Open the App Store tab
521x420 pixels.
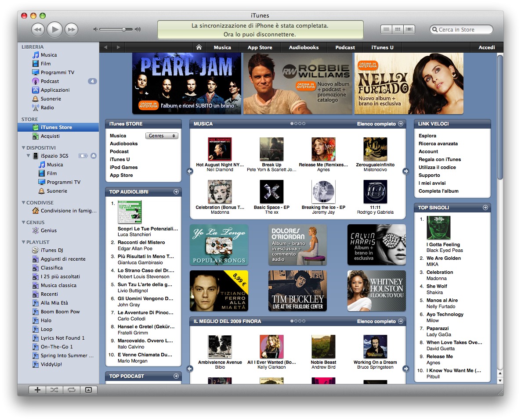(260, 47)
